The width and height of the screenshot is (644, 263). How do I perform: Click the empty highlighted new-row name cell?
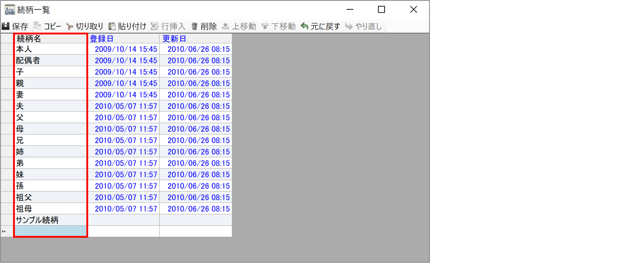point(50,231)
